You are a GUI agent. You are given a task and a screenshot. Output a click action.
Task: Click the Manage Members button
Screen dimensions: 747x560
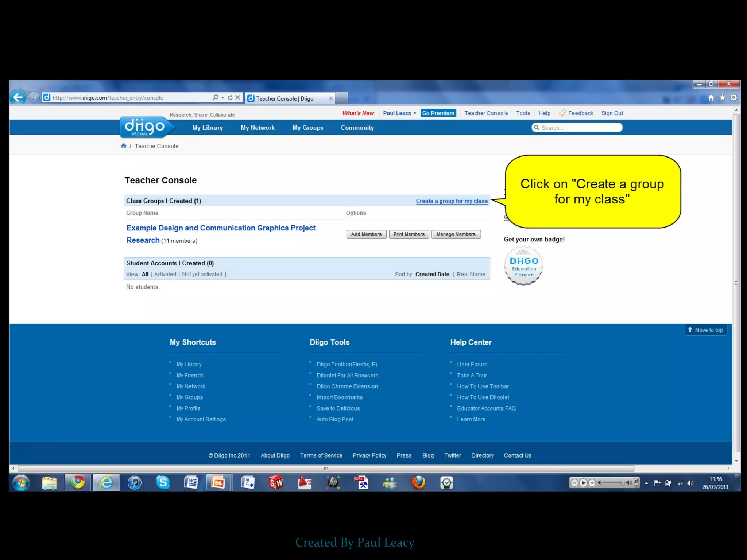[456, 234]
